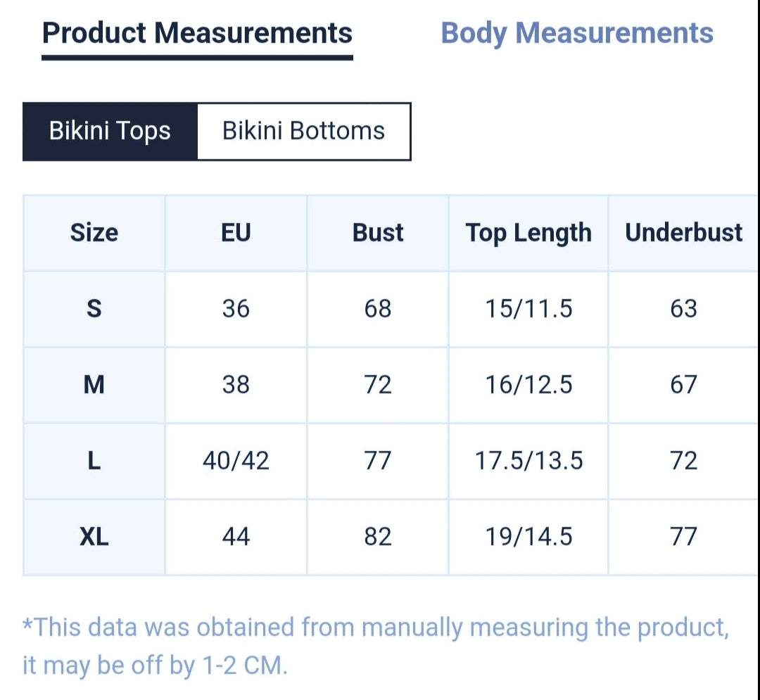Click the Bust column header
Viewport: 760px width, 700px height.
(378, 233)
